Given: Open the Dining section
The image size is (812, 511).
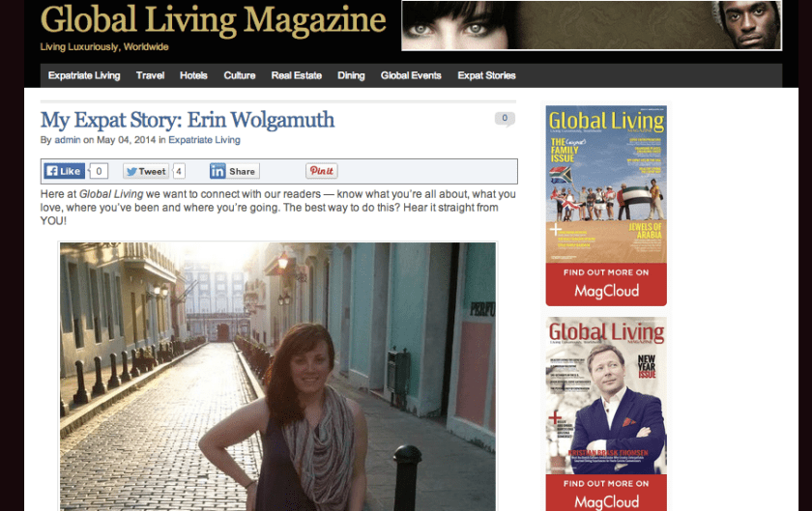Looking at the screenshot, I should [x=351, y=75].
